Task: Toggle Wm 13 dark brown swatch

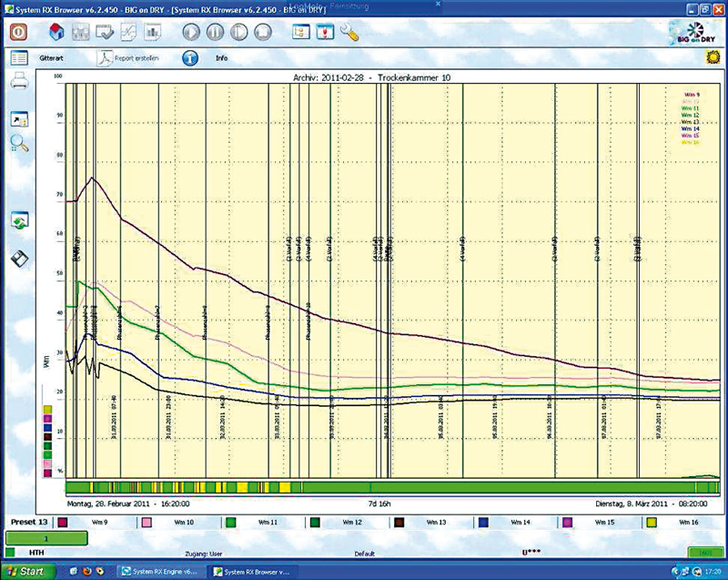Action: [x=399, y=523]
